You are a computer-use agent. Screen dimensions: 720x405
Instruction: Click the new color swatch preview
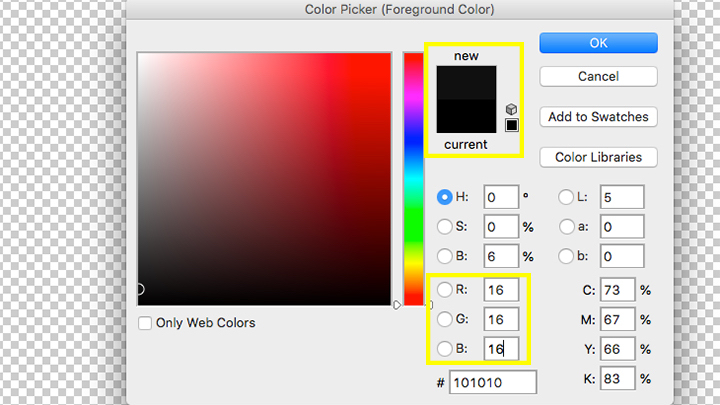tap(466, 83)
